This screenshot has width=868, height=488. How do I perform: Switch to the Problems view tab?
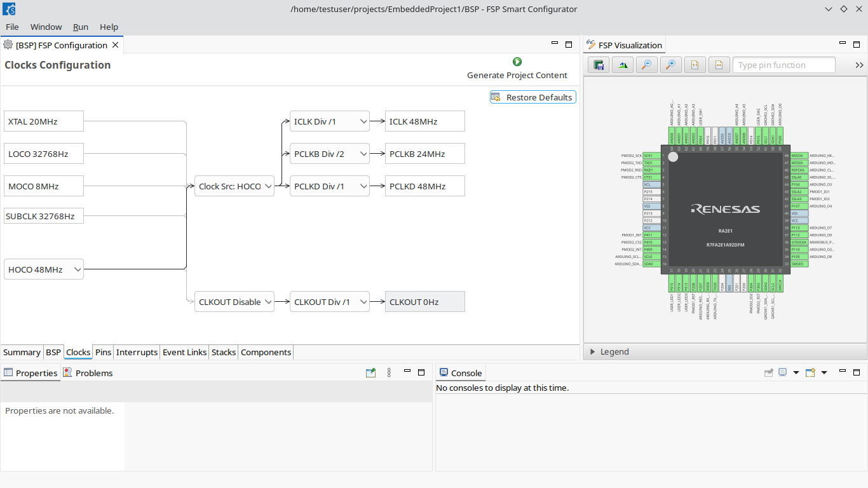[88, 373]
